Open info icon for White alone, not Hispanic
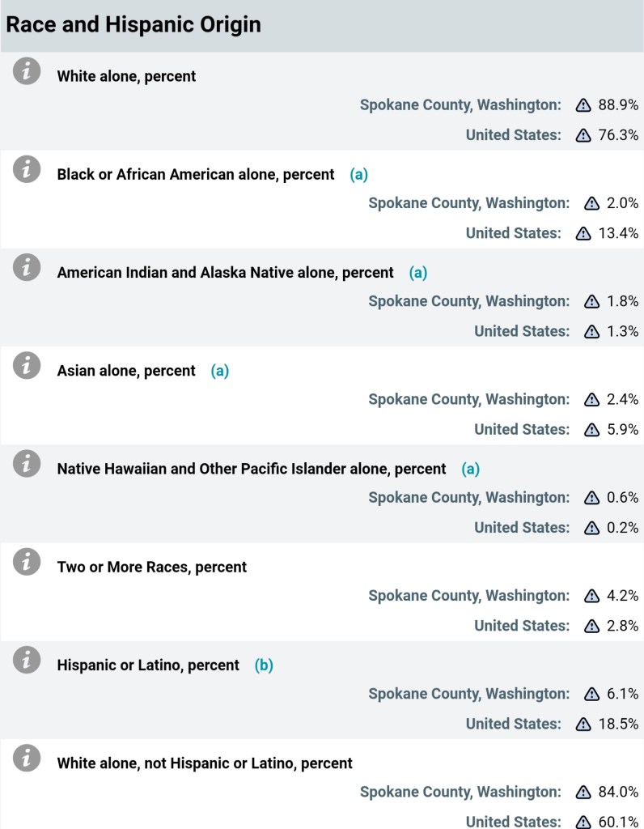 pyautogui.click(x=27, y=758)
